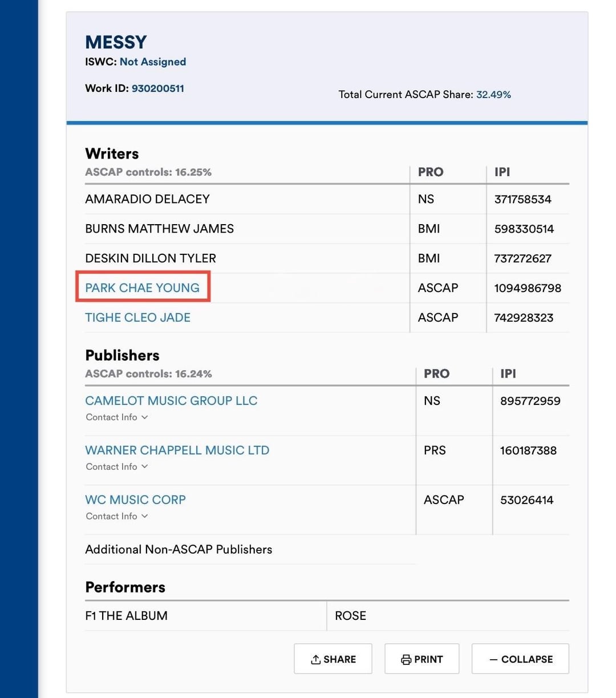Click the MESSY work title

click(116, 42)
